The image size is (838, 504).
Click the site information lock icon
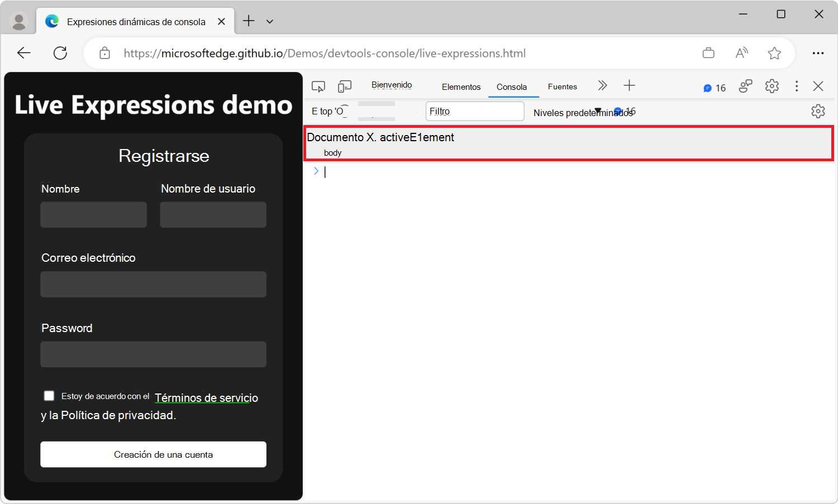tap(104, 52)
